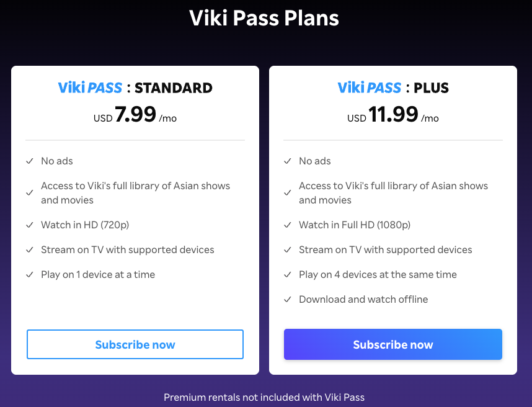Viewport: 532px width, 407px height.
Task: Click the PLUS plan title
Action: 432,87
